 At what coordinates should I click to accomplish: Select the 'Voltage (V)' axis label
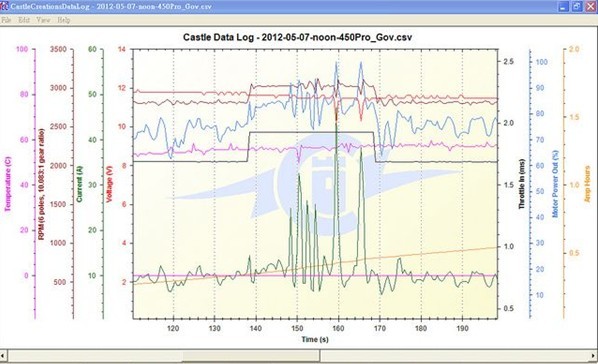coord(109,184)
